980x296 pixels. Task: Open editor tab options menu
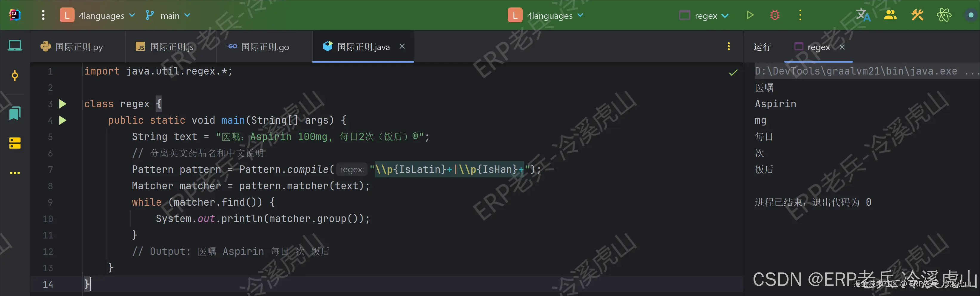pyautogui.click(x=729, y=47)
